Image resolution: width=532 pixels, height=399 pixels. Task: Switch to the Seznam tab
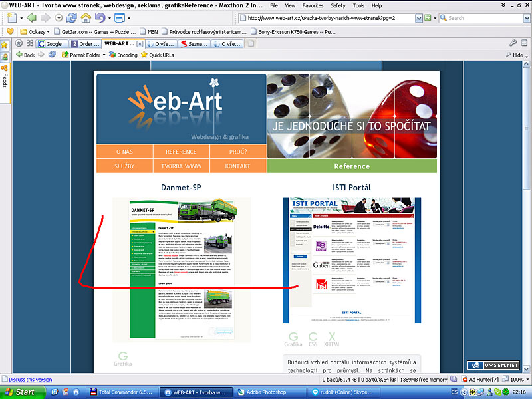click(x=195, y=44)
